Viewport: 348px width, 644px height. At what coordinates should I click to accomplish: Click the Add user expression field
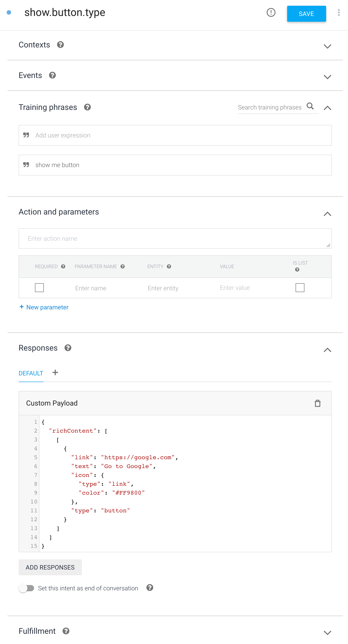click(175, 135)
